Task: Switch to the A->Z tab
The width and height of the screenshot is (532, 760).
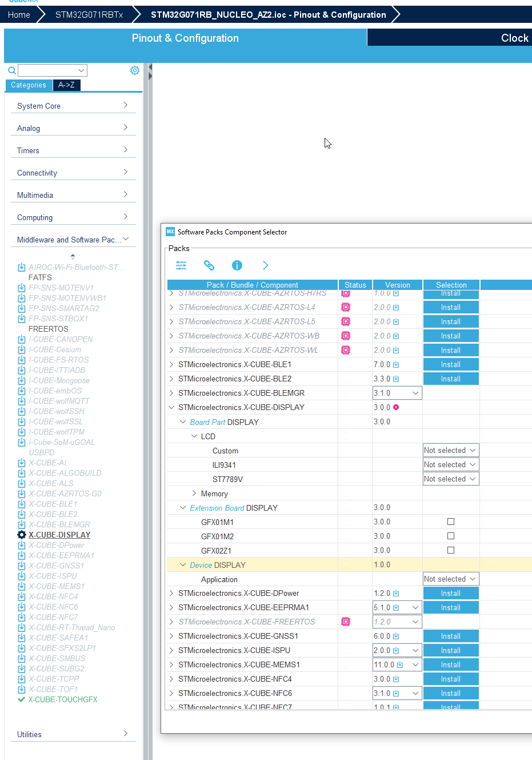Action: click(66, 85)
